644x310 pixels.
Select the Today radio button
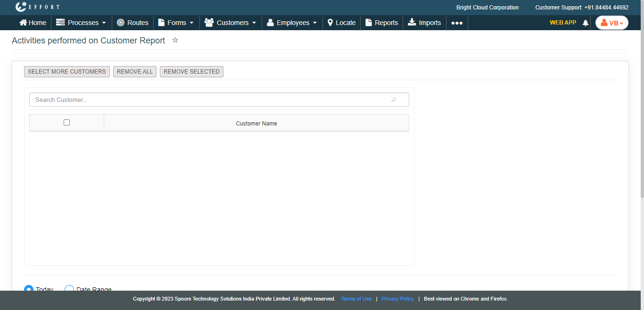[x=29, y=289]
